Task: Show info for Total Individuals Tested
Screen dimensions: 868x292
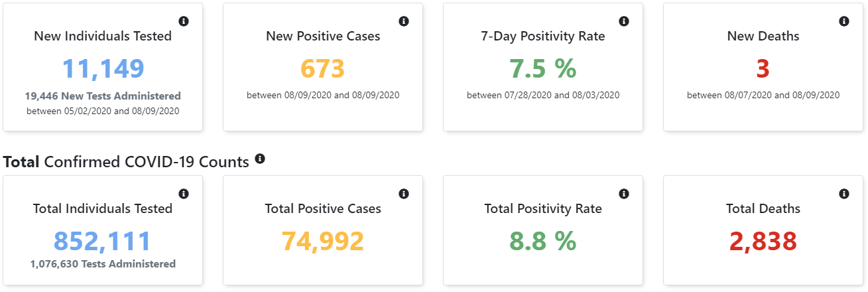Action: pyautogui.click(x=184, y=194)
